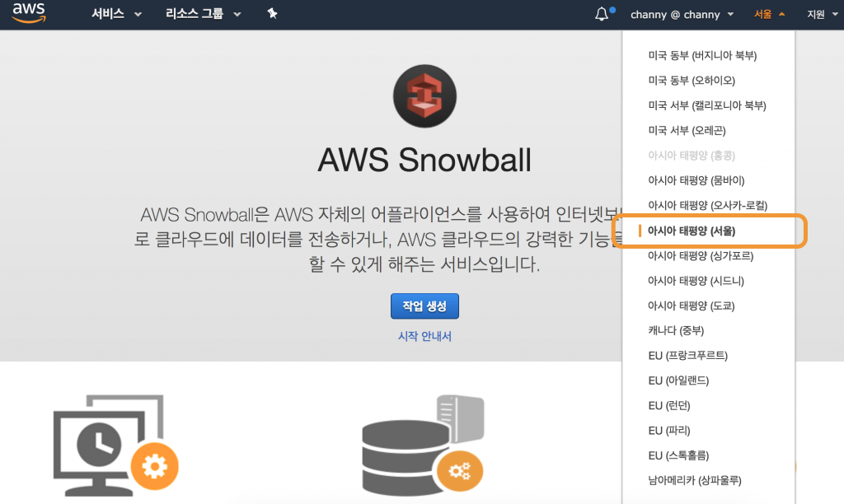Click the AWS Snowball heading text
This screenshot has width=844, height=504.
(x=424, y=161)
